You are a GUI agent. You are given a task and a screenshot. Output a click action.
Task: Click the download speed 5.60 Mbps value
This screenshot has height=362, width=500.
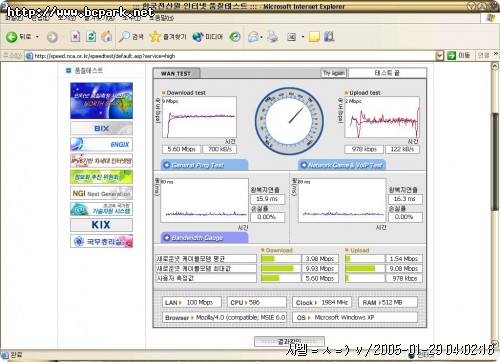181,149
